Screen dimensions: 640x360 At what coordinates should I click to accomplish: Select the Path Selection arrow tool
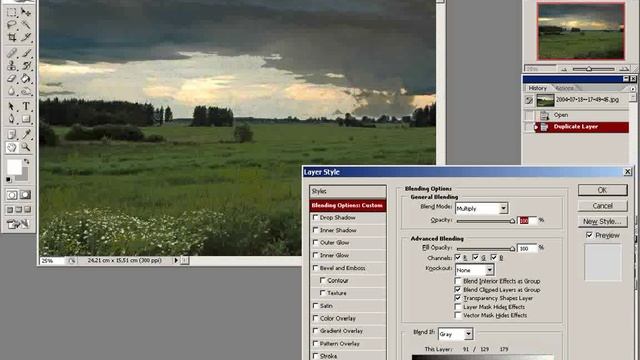click(12, 106)
